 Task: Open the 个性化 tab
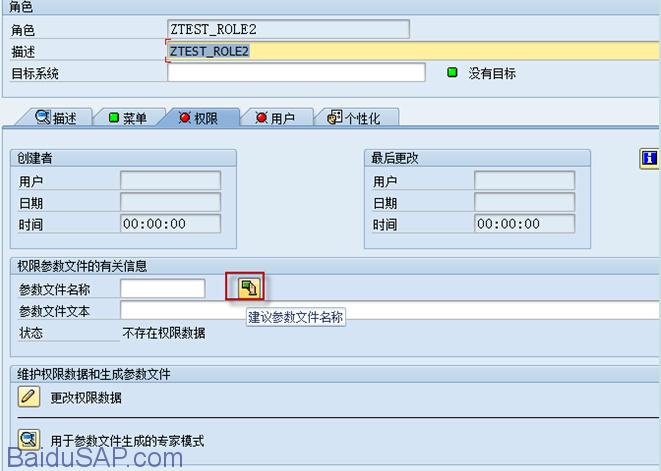coord(353,118)
